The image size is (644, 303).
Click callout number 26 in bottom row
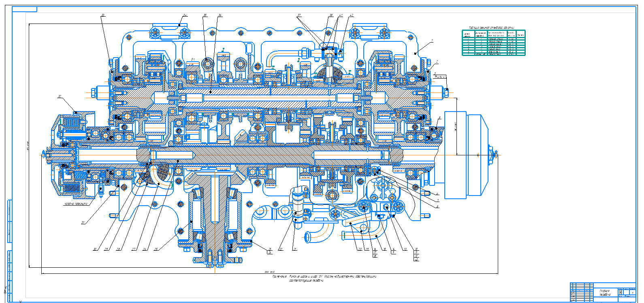coord(145,249)
